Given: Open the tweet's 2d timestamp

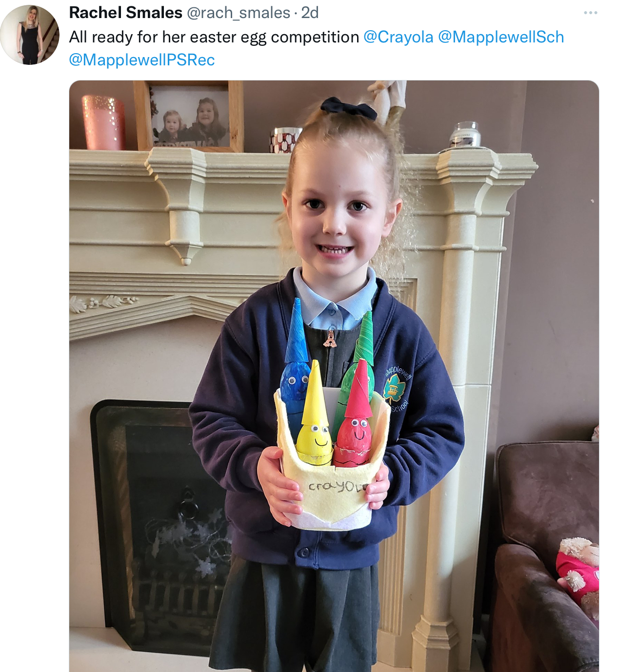Looking at the screenshot, I should click(310, 13).
